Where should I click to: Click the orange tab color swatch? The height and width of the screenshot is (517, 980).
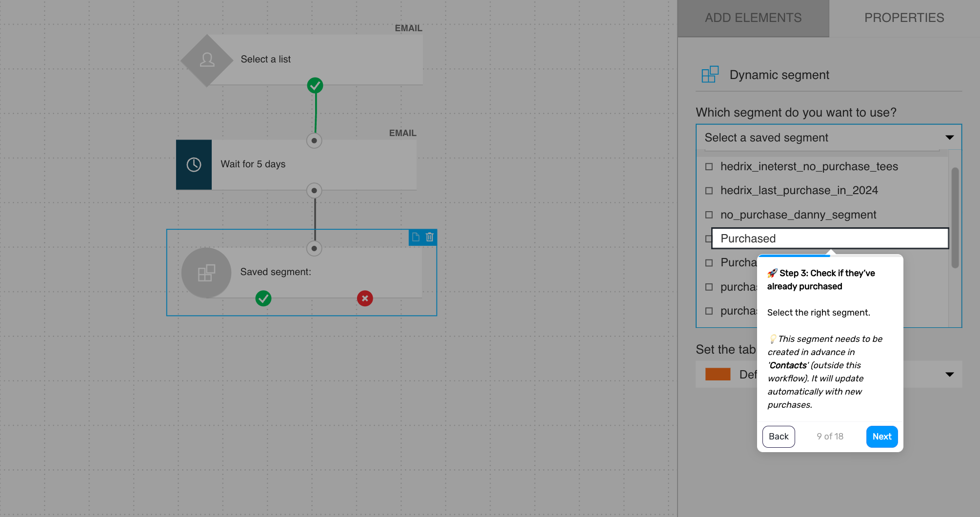click(x=718, y=375)
